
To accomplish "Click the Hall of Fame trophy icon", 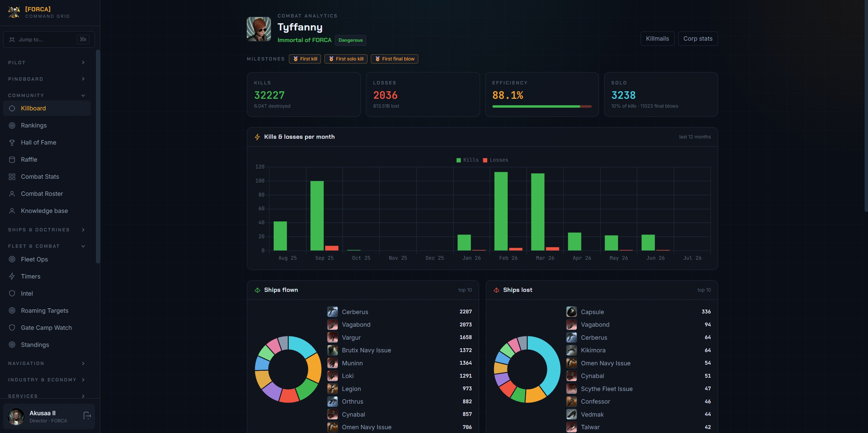I will (x=12, y=143).
